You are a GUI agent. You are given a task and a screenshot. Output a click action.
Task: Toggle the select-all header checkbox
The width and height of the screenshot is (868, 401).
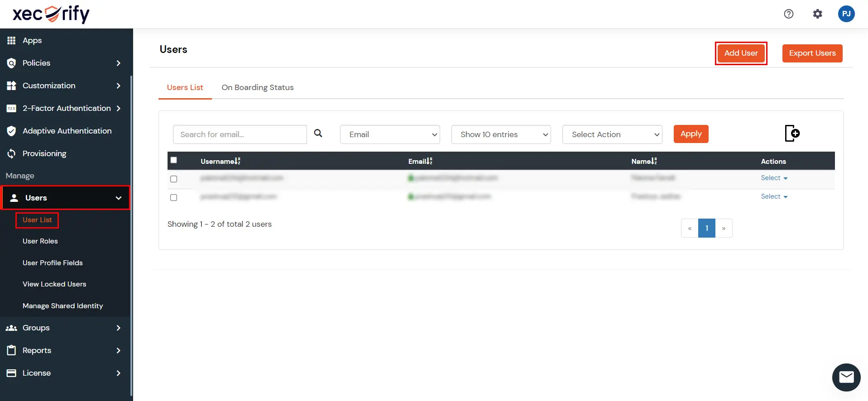click(x=173, y=160)
